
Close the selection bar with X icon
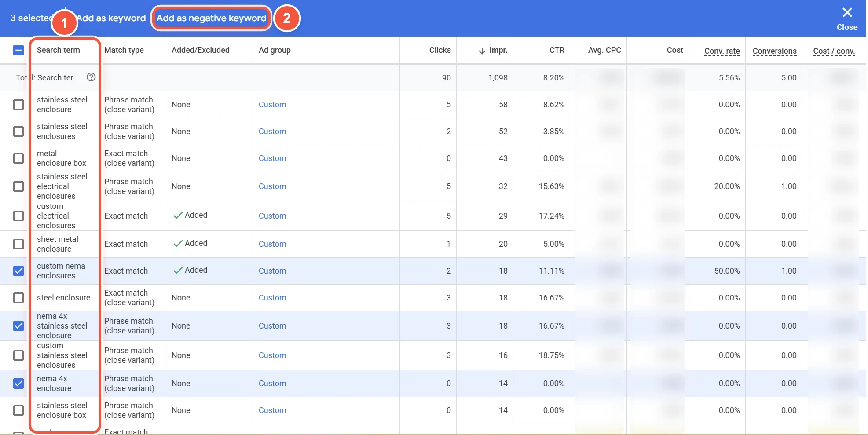point(847,13)
